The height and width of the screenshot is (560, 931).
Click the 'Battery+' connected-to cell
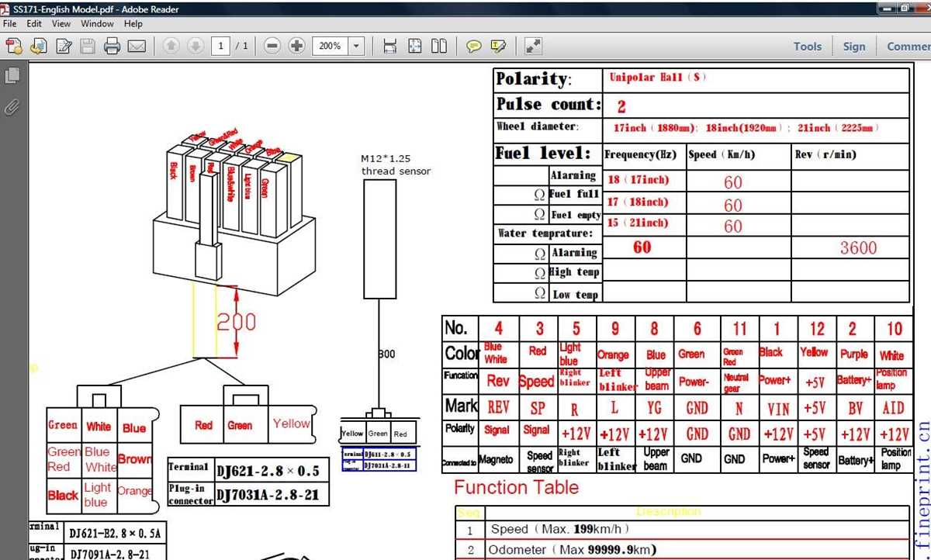(854, 461)
